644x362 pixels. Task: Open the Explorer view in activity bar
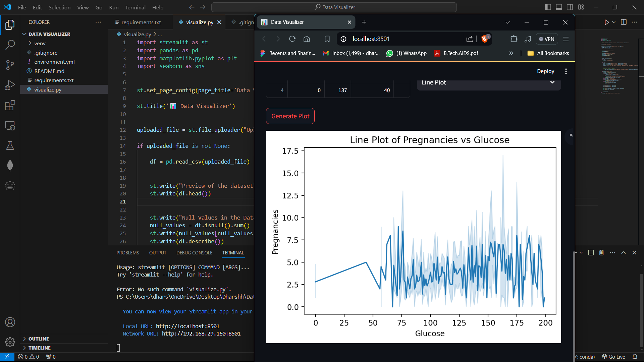tap(10, 24)
